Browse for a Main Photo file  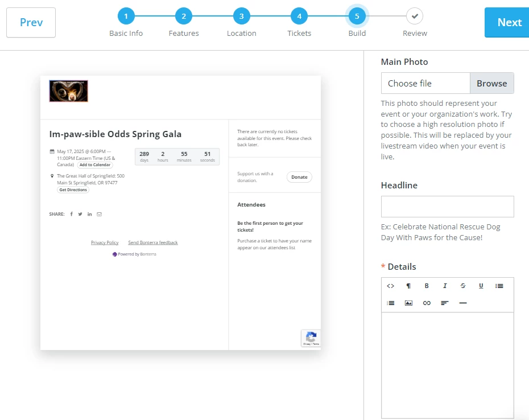[x=491, y=83]
